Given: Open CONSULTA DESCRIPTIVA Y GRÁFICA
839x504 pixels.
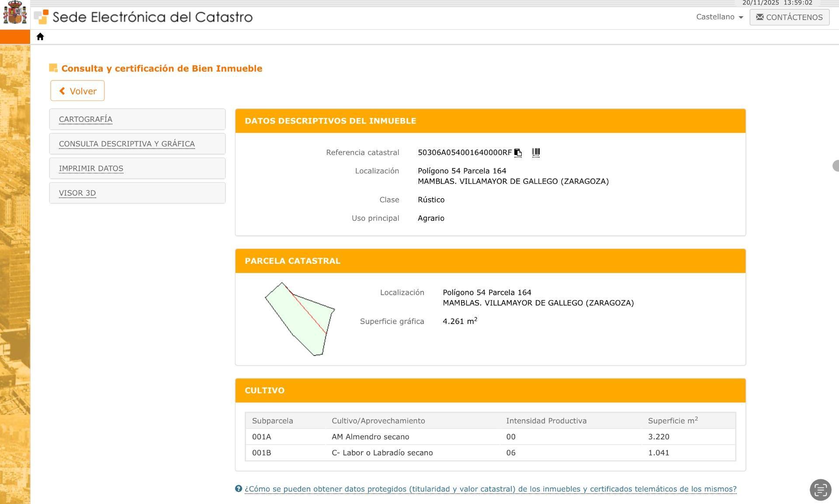Looking at the screenshot, I should click(127, 144).
